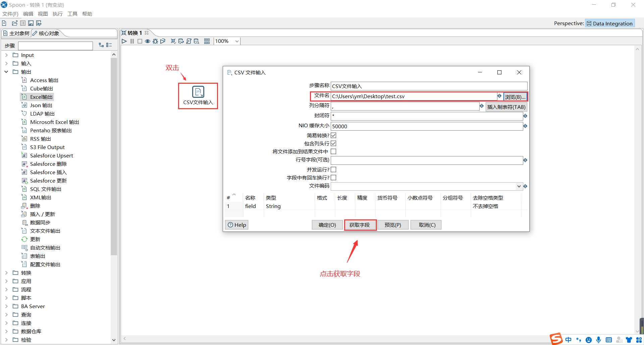Screen dimensions: 644x345
Task: Open the 文件编码 dropdown
Action: pyautogui.click(x=519, y=186)
